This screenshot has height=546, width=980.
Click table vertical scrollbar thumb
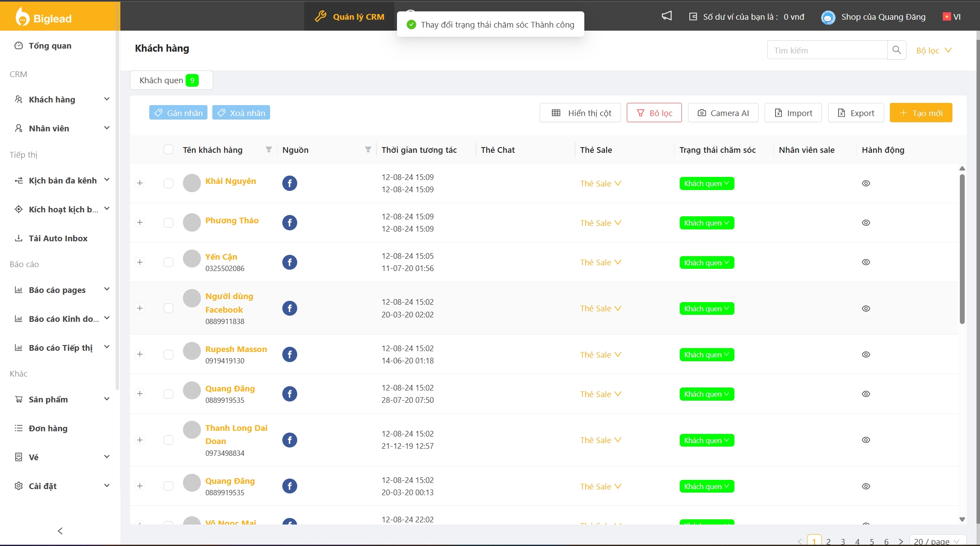962,249
